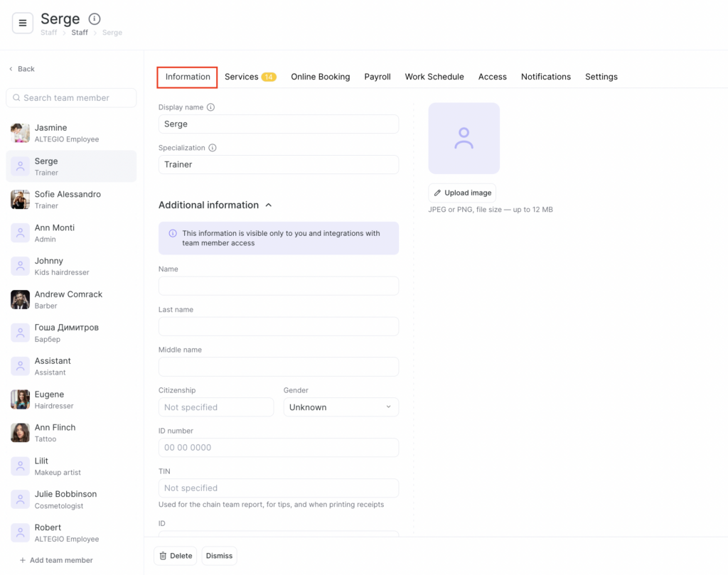Viewport: 728px width, 575px height.
Task: Click the Upload image button
Action: click(x=462, y=193)
